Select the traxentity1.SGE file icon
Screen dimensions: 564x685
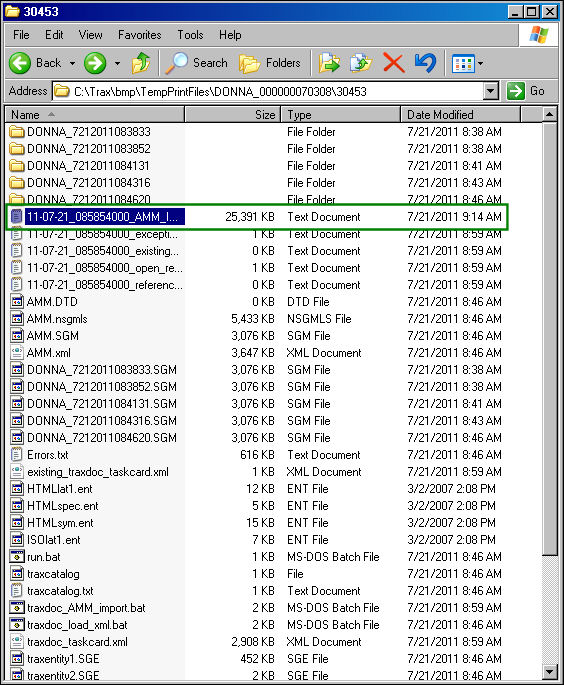coord(17,659)
